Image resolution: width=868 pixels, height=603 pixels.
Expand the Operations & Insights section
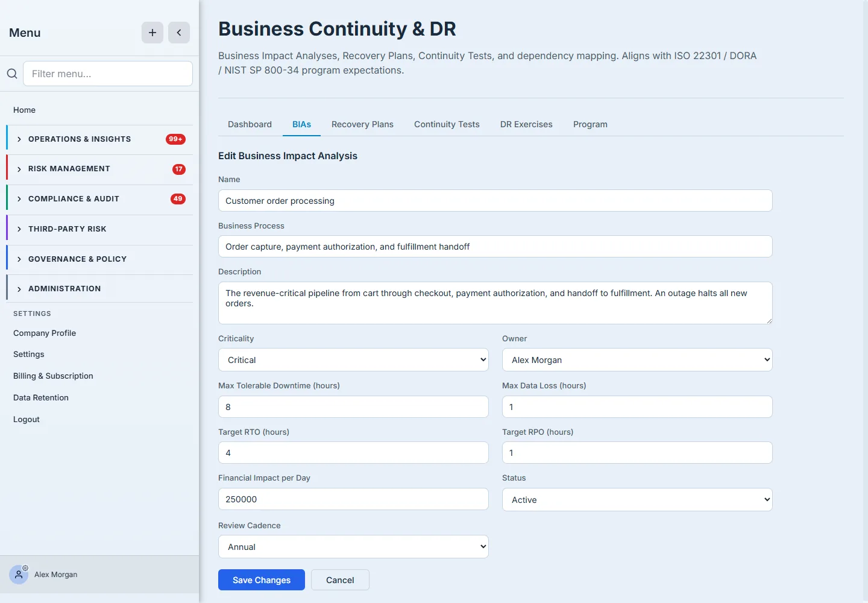click(99, 139)
